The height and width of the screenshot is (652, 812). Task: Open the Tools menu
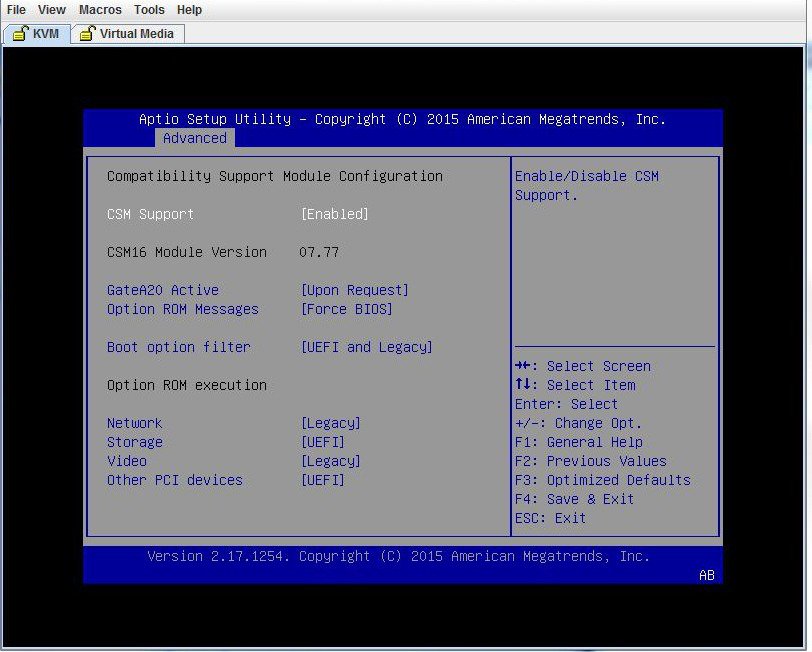[149, 10]
